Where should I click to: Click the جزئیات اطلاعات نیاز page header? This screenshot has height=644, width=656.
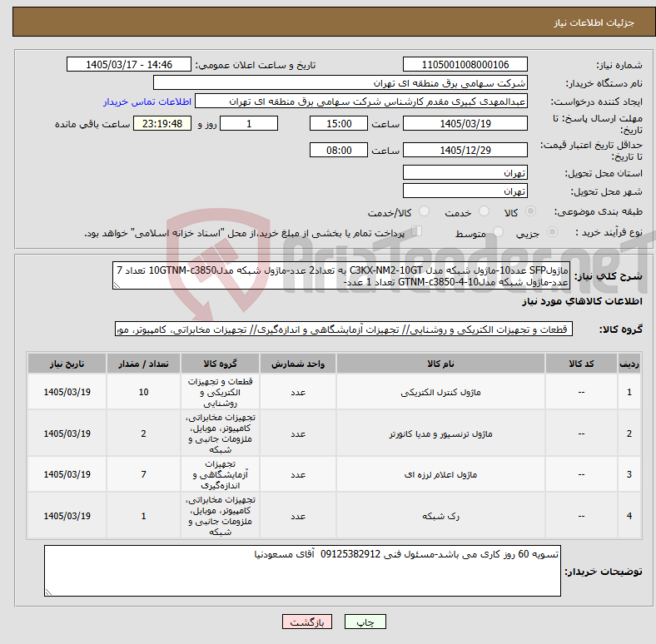coord(594,22)
